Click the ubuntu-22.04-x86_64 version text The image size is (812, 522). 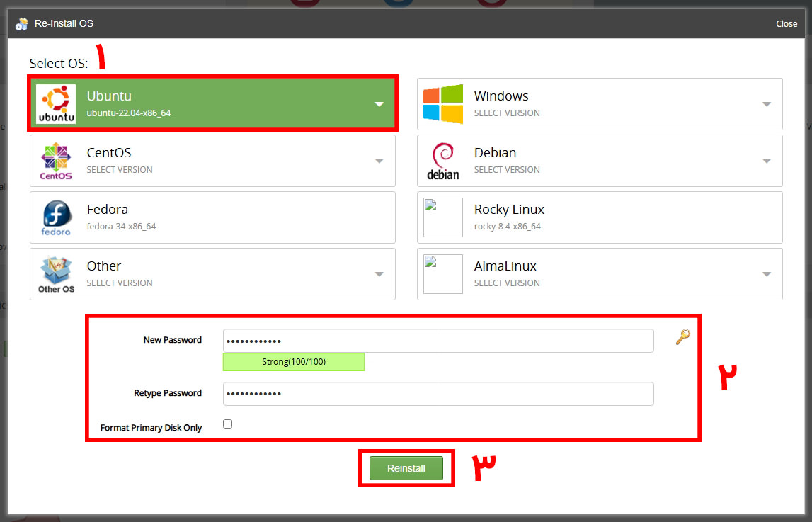128,113
